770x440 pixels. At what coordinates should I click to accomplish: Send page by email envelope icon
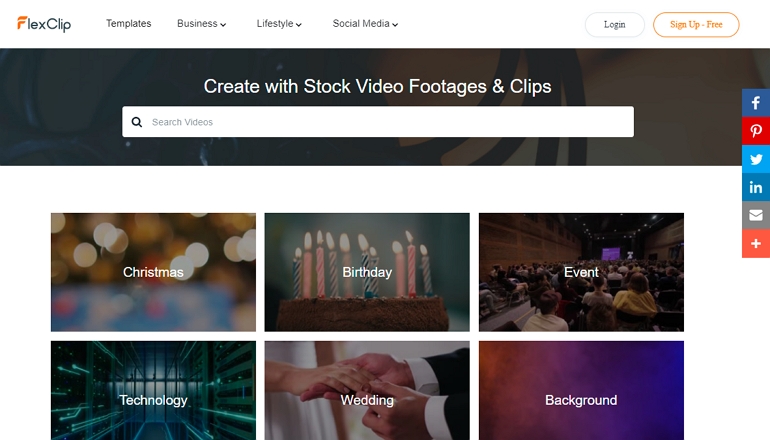(756, 215)
